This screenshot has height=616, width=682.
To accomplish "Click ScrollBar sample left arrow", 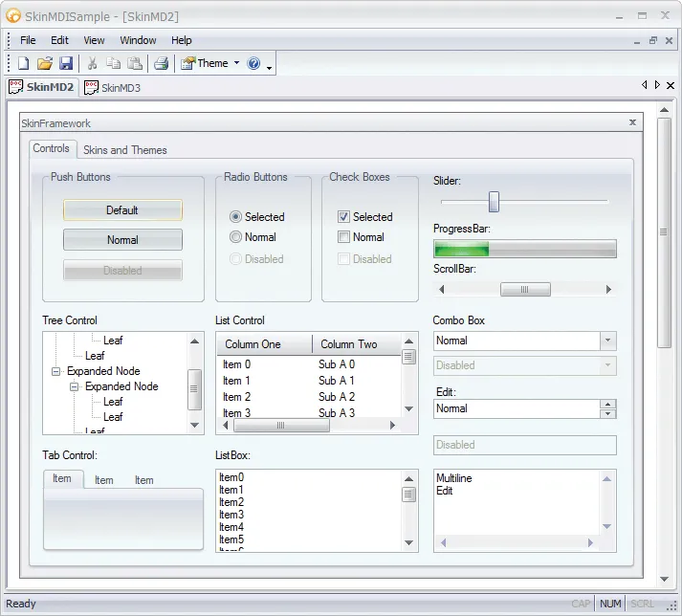I will click(x=442, y=289).
